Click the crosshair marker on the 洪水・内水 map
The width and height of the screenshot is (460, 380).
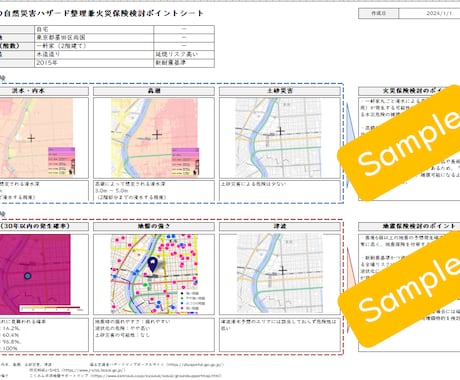click(x=31, y=138)
